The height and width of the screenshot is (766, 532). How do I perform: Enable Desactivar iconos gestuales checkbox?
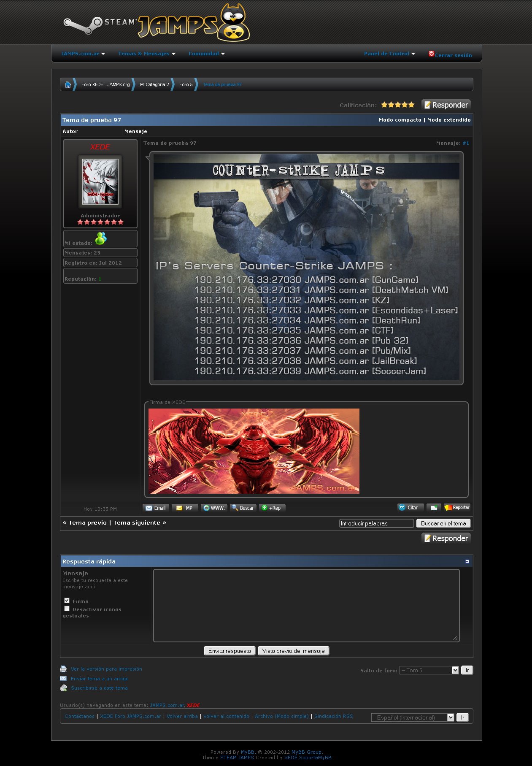point(67,609)
